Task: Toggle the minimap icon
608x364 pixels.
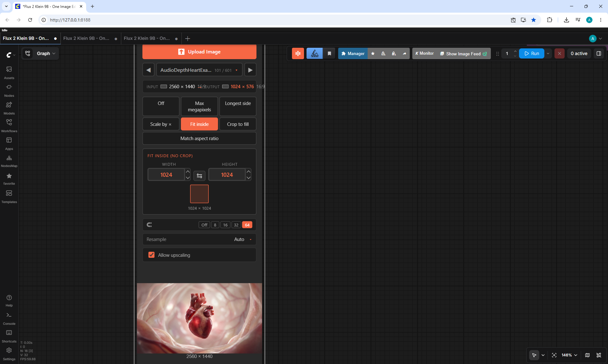Action: (587, 355)
